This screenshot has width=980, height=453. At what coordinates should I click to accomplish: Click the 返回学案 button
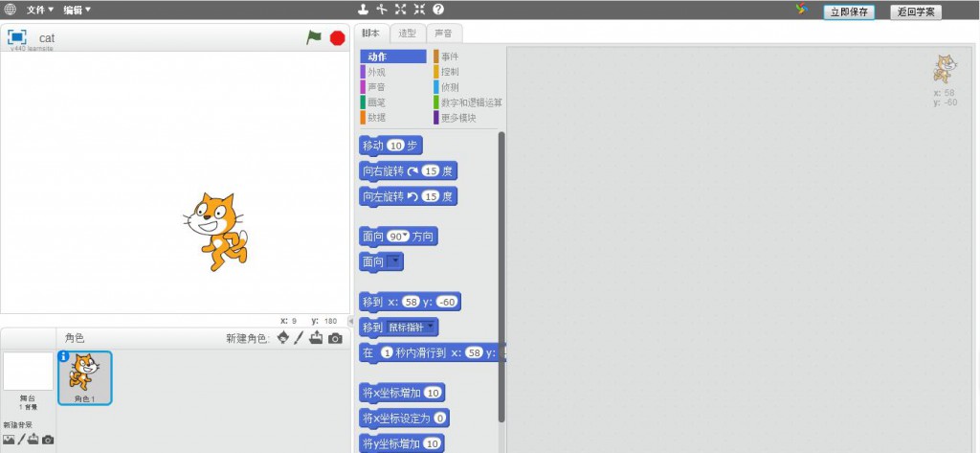click(916, 11)
